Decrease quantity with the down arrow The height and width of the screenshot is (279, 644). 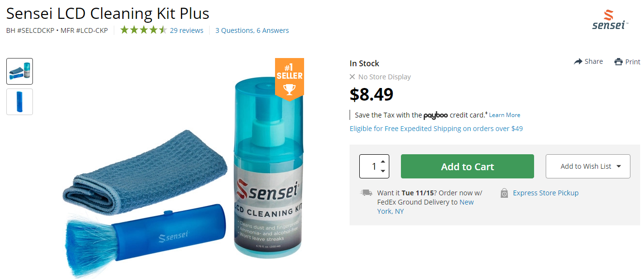[383, 171]
